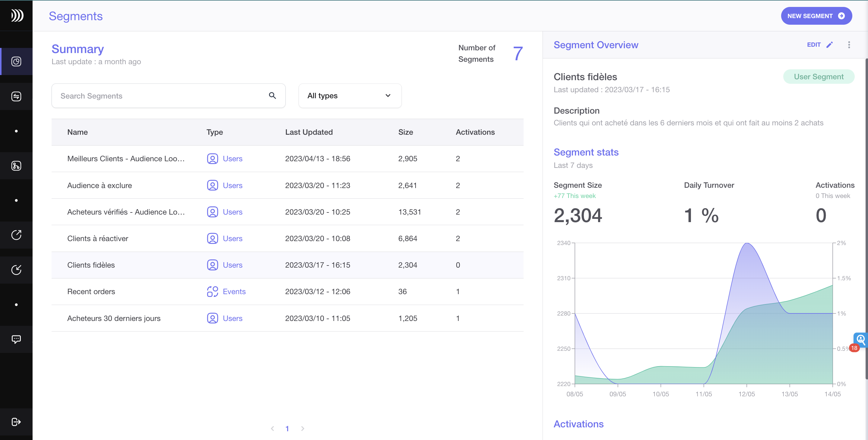Click the EDIT button
The image size is (868, 440).
819,45
